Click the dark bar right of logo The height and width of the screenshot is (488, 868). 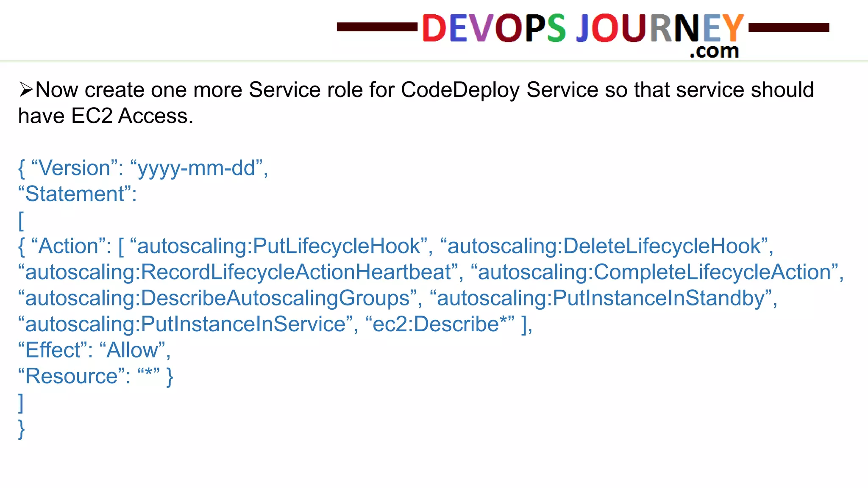tap(789, 28)
